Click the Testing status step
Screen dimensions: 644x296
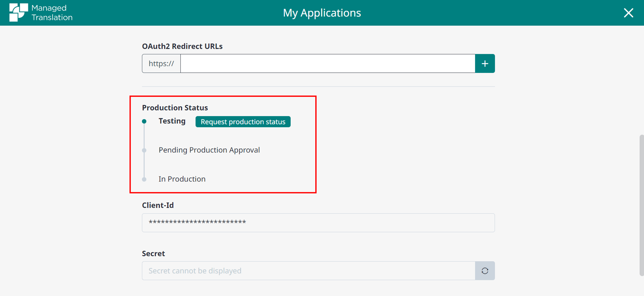pyautogui.click(x=172, y=121)
